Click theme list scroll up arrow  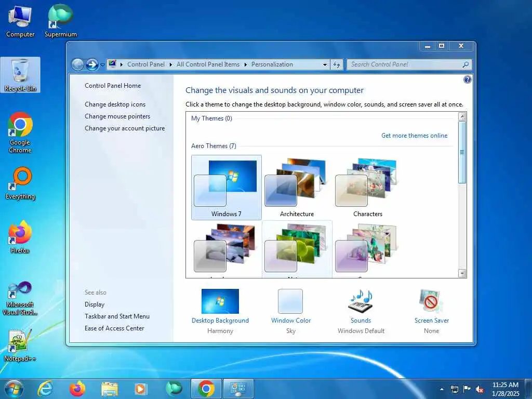click(x=462, y=116)
